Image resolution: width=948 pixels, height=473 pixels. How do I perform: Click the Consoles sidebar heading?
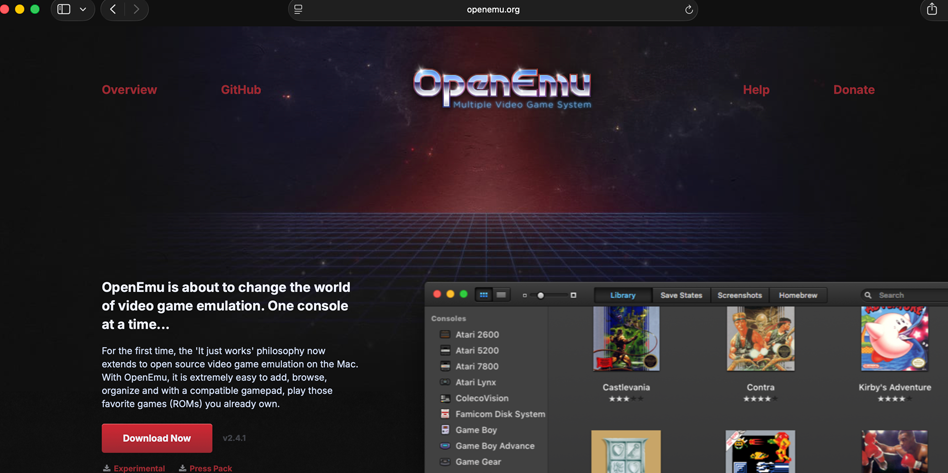(449, 318)
